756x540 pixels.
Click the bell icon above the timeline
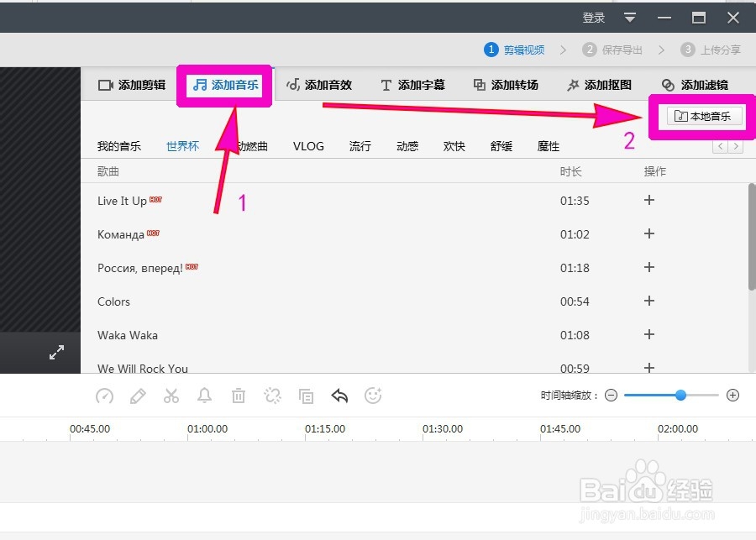pyautogui.click(x=205, y=396)
